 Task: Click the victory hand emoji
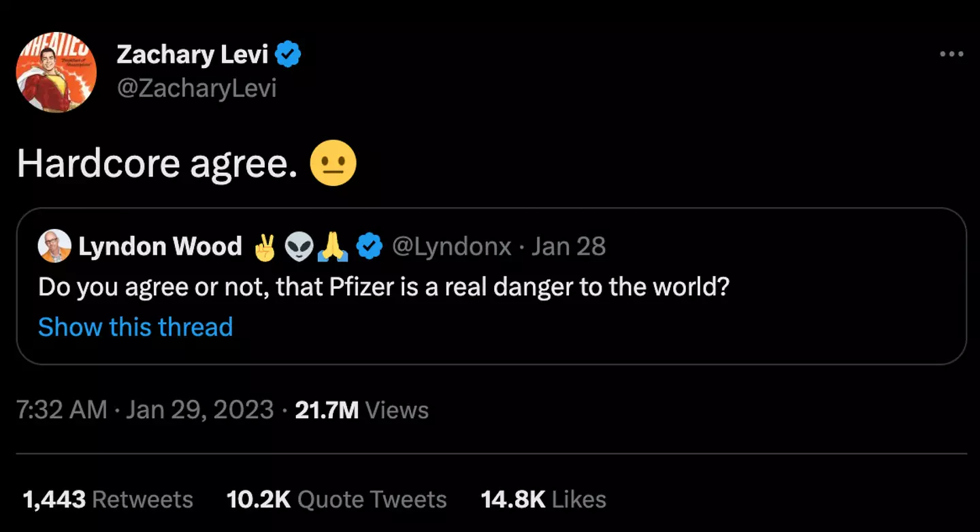click(x=265, y=248)
